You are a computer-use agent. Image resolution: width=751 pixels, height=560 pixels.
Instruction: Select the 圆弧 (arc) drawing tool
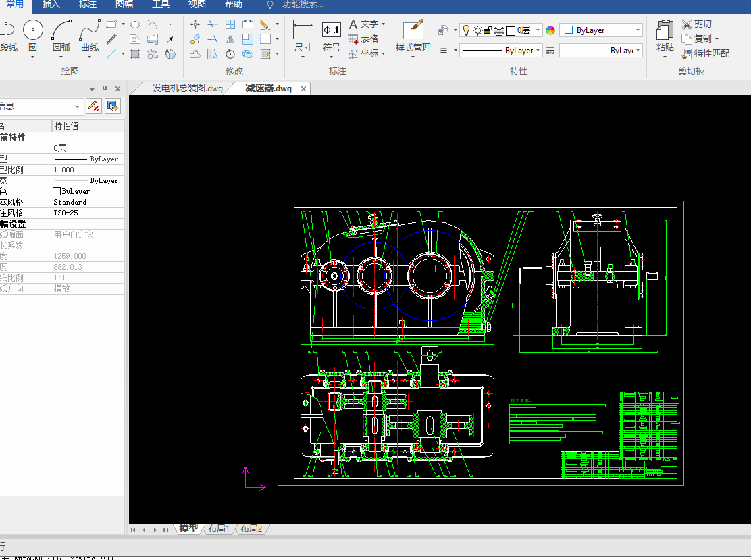61,30
